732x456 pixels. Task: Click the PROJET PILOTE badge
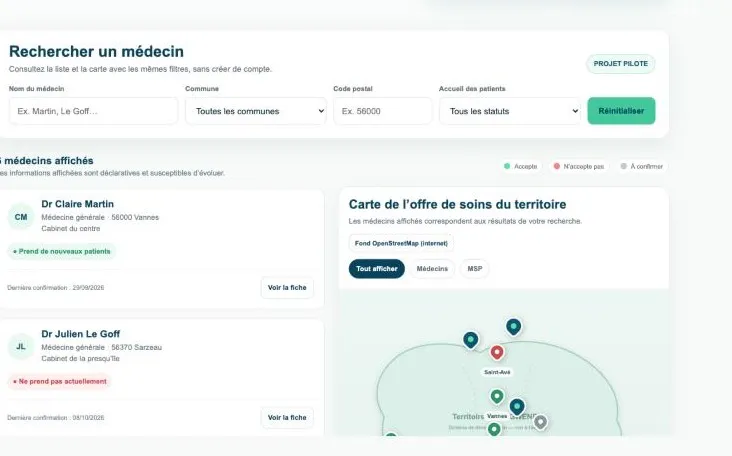click(620, 63)
